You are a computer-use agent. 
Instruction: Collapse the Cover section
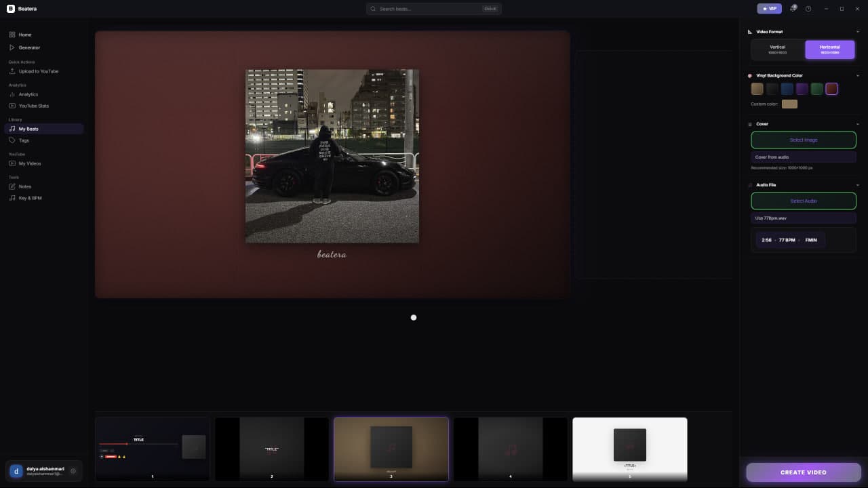(x=857, y=124)
